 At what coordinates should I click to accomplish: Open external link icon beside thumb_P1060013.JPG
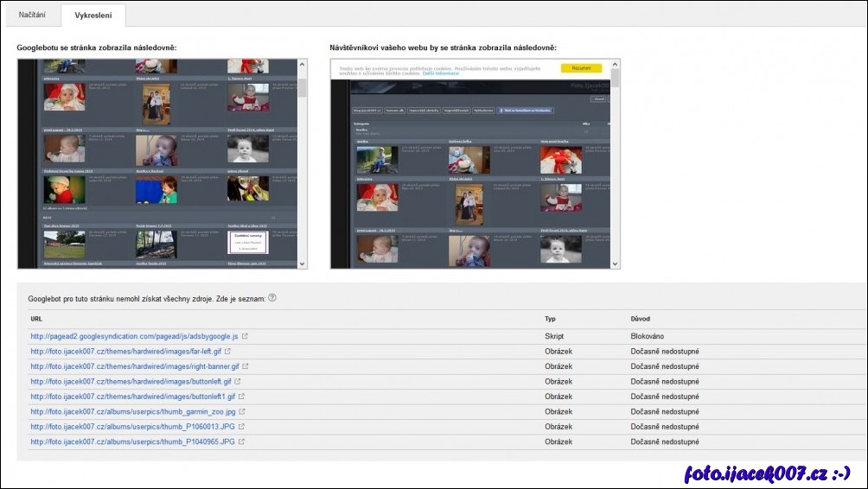pos(241,426)
